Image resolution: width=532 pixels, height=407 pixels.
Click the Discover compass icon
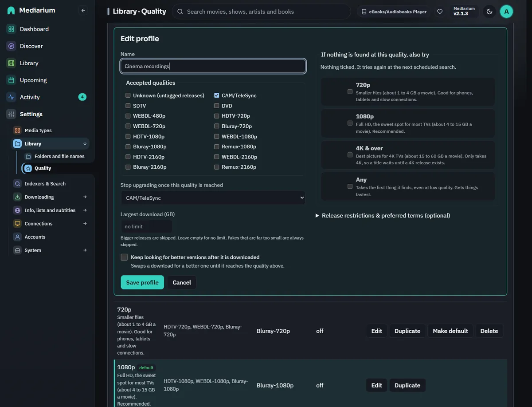click(11, 46)
